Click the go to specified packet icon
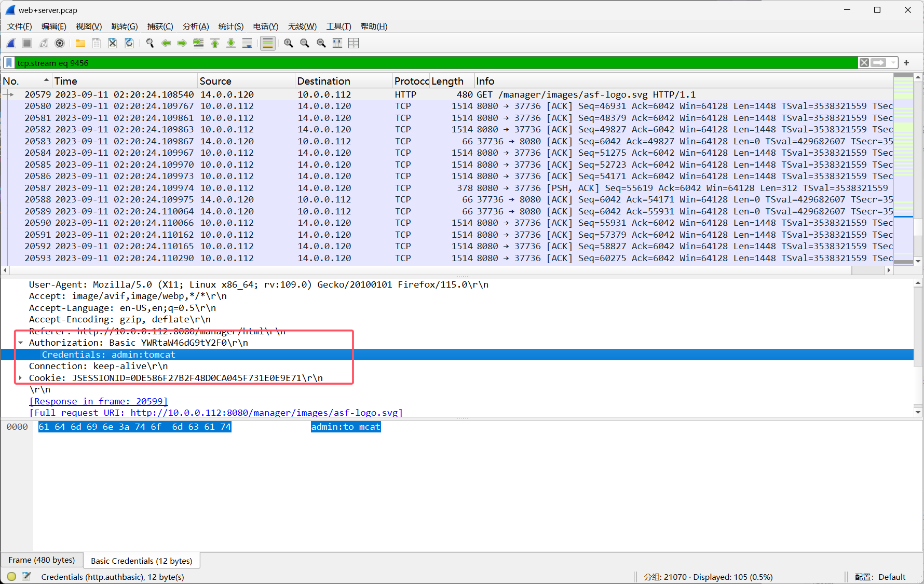Viewport: 924px width, 584px height. click(198, 43)
